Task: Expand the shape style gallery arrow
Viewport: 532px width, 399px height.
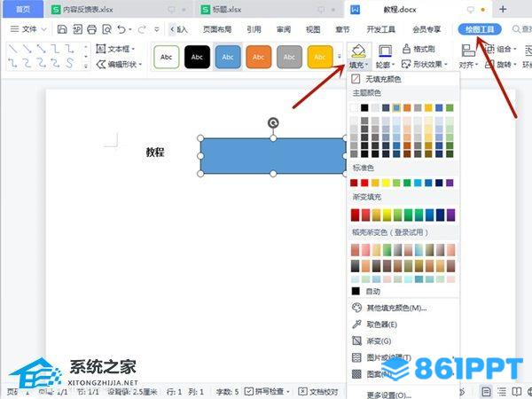Action: 340,58
